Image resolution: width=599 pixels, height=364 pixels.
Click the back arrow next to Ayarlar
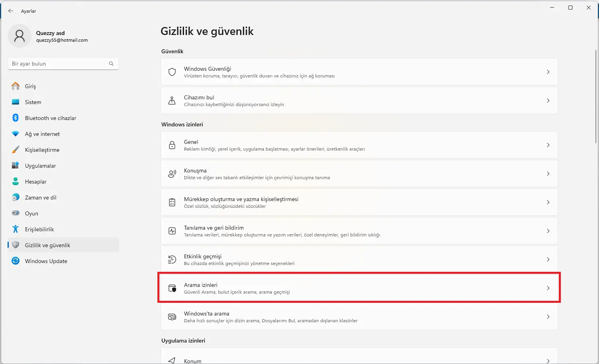click(x=11, y=11)
